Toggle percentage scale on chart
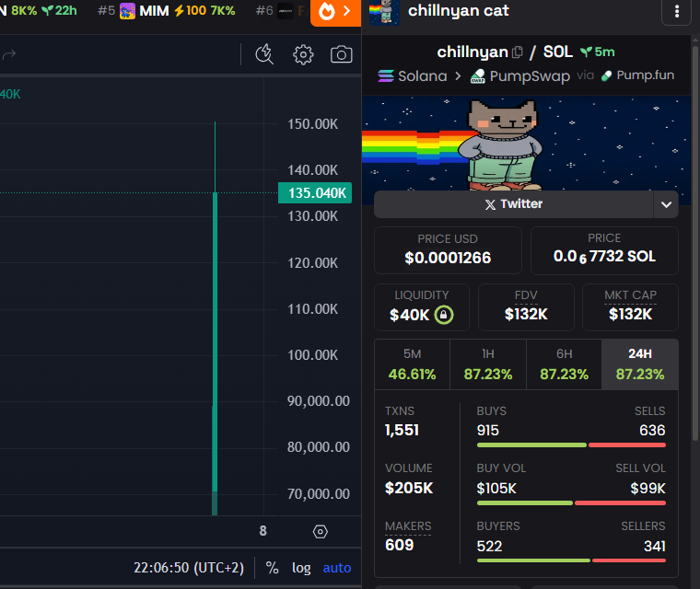Screen dimensions: 700x589 tap(272, 568)
